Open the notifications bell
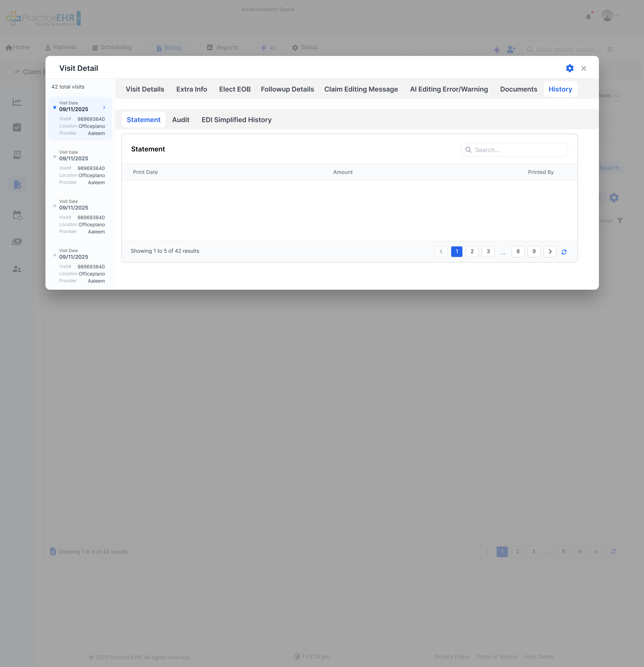 (x=588, y=17)
